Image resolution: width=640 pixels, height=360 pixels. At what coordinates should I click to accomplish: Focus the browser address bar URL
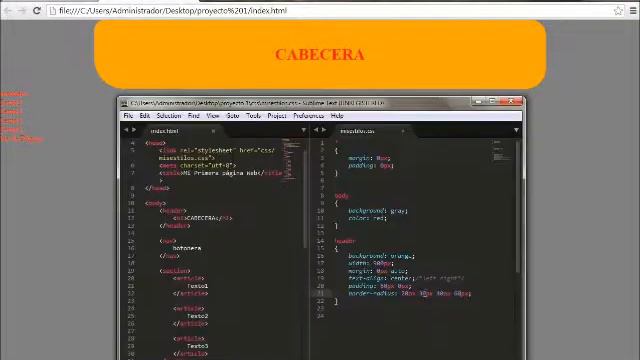[x=173, y=11]
